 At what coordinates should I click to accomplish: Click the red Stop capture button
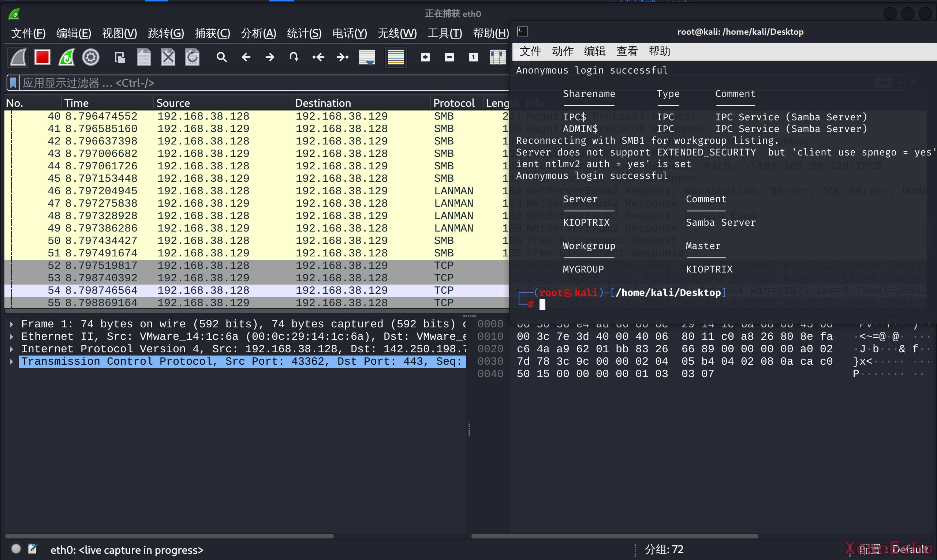click(x=42, y=57)
